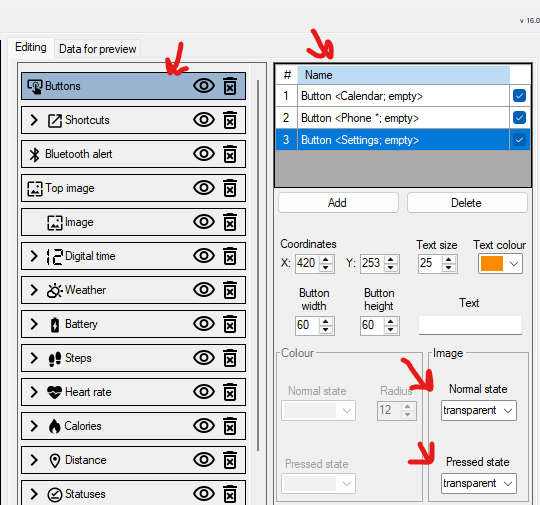Open Image Pressed state transparent dropdown
The height and width of the screenshot is (505, 540).
479,483
